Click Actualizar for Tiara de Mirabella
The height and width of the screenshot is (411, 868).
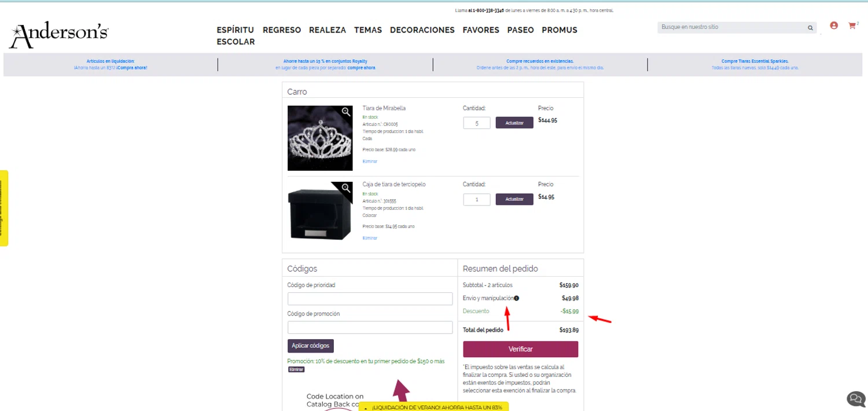(x=514, y=123)
